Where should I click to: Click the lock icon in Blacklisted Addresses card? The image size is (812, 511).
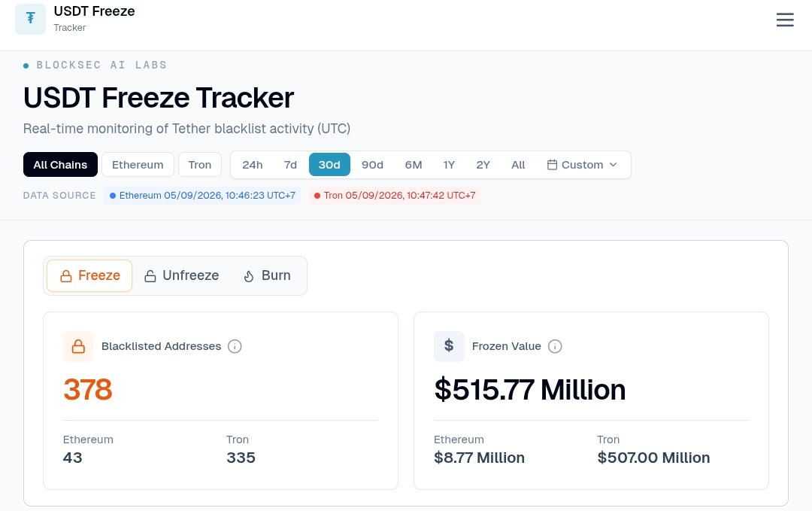[78, 346]
